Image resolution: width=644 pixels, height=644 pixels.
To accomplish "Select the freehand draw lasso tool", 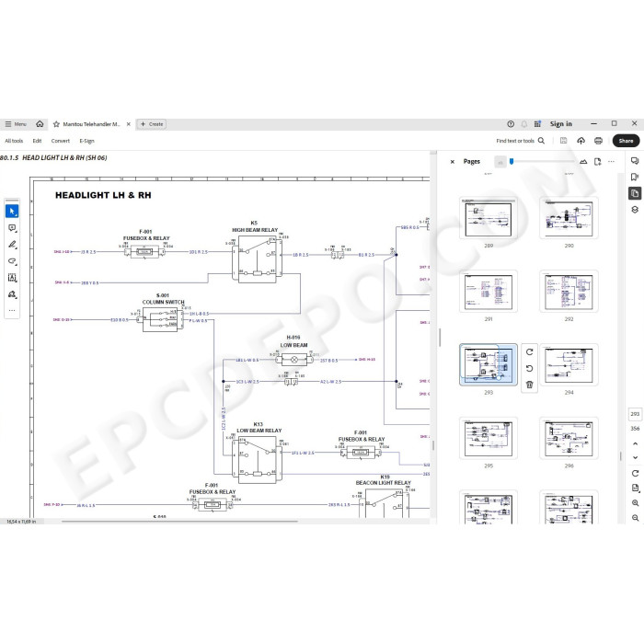I will point(12,260).
